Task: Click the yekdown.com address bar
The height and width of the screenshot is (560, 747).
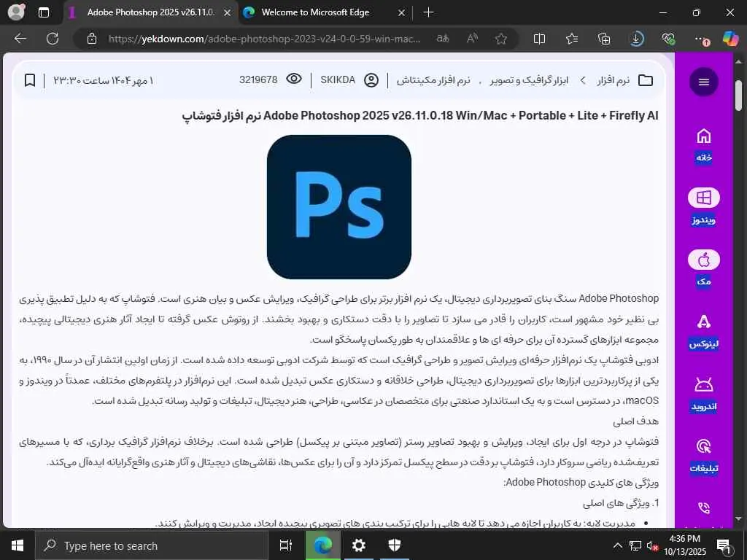Action: (x=264, y=39)
